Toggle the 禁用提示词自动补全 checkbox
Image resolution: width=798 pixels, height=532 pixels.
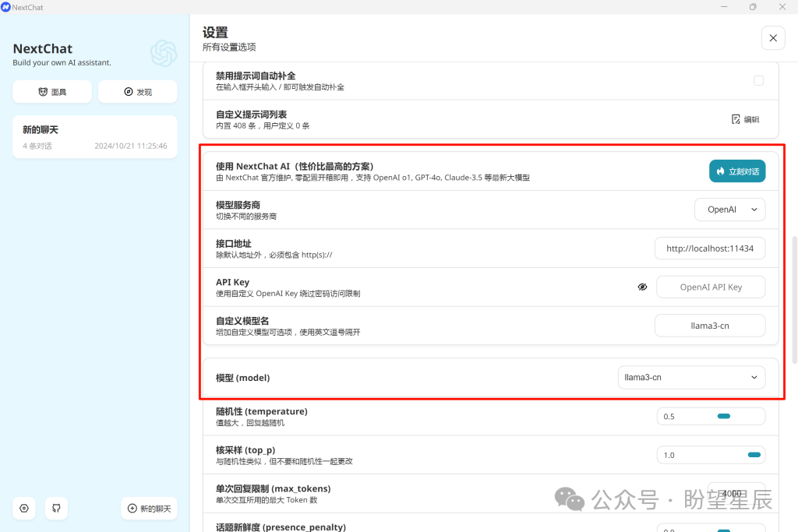point(758,80)
